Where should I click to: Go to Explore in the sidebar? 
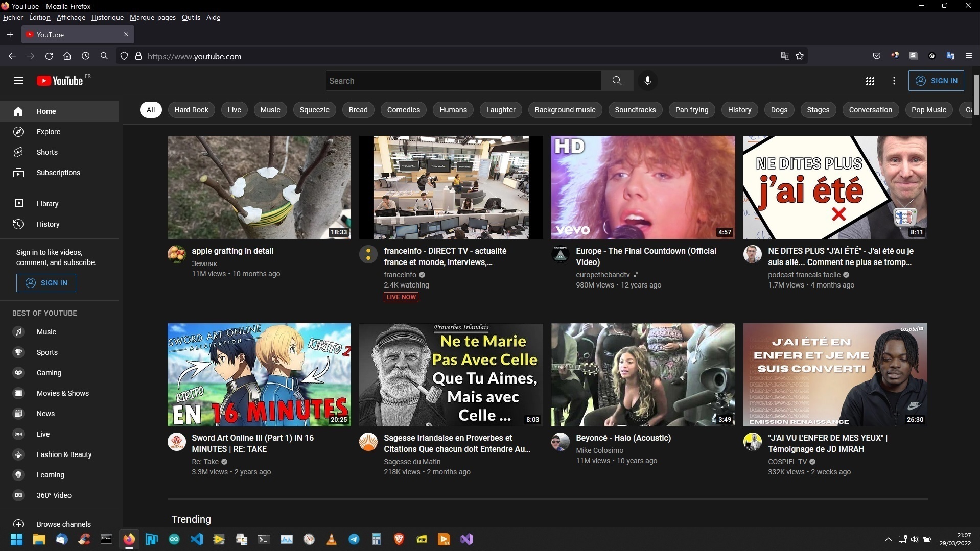(x=59, y=132)
